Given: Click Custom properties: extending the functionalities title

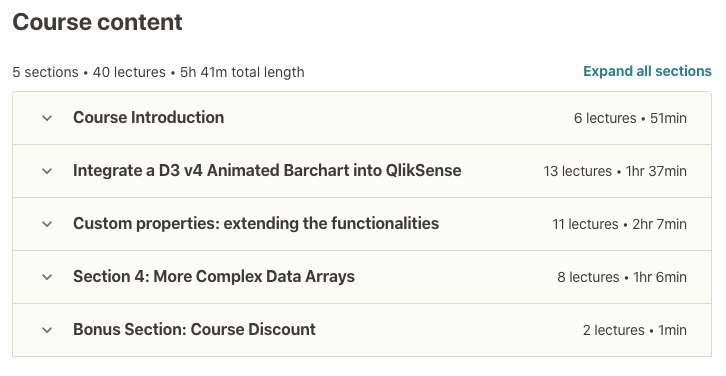Looking at the screenshot, I should [256, 224].
